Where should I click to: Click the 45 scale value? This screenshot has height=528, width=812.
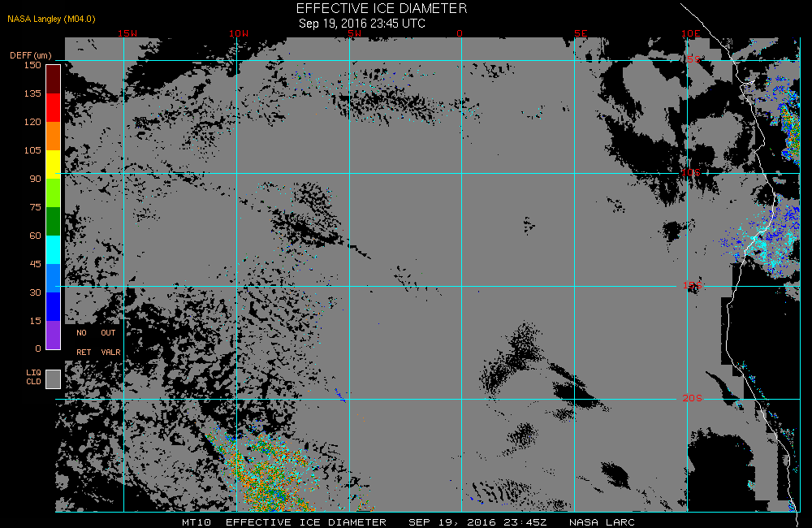35,264
